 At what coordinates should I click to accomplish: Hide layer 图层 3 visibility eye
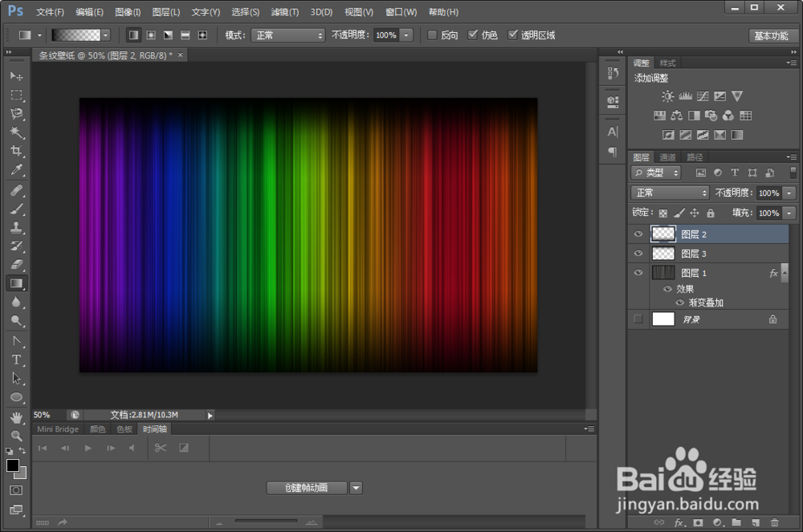coord(638,254)
